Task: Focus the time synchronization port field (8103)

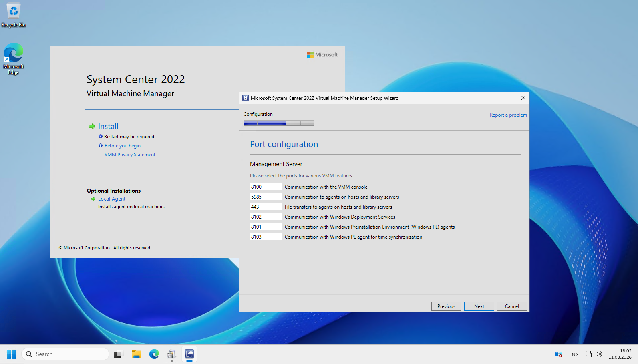Action: tap(266, 237)
